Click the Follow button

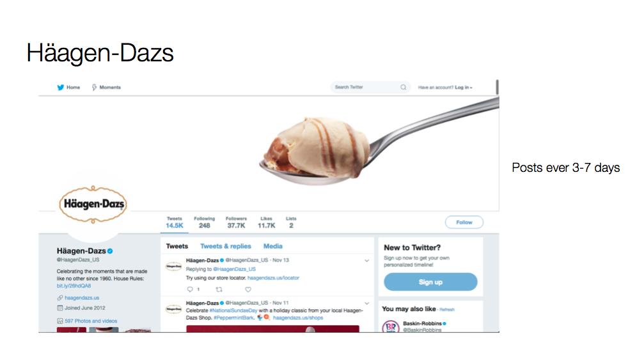point(464,222)
